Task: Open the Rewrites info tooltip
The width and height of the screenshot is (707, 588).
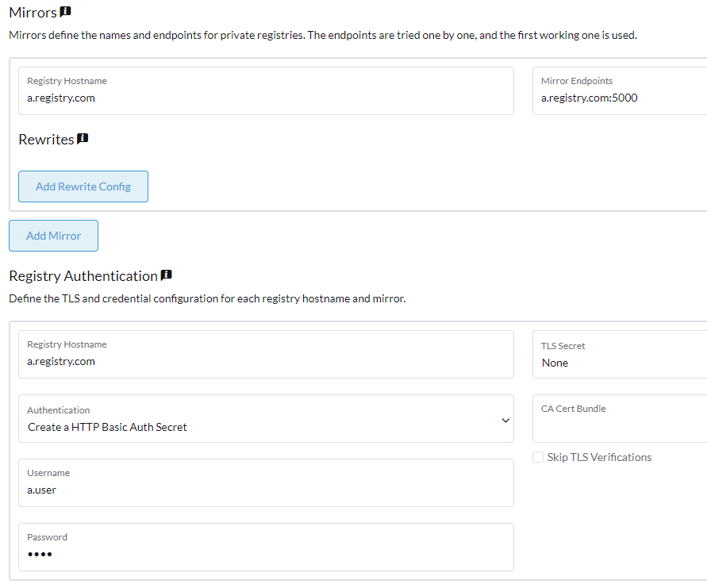Action: (x=83, y=137)
